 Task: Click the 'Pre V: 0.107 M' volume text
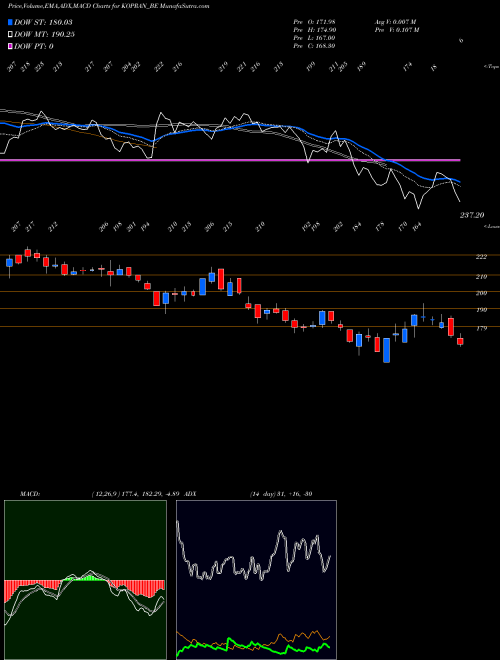397,30
